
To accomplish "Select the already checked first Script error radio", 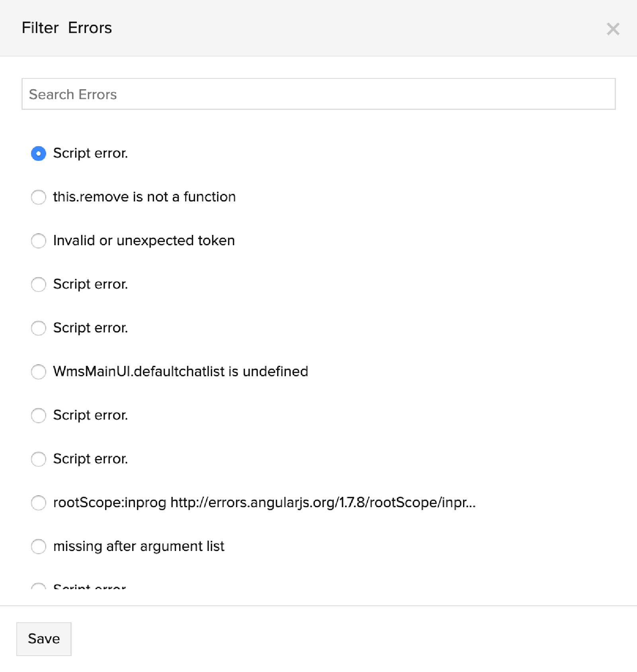I will 39,154.
